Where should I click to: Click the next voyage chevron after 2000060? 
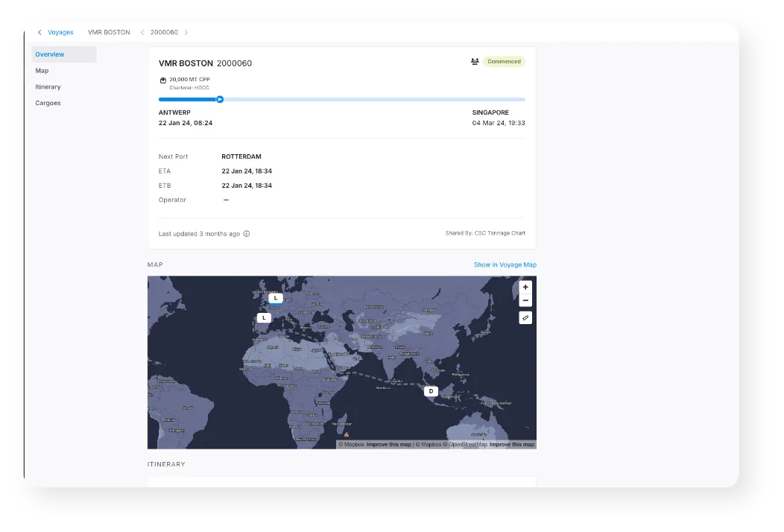pos(186,32)
